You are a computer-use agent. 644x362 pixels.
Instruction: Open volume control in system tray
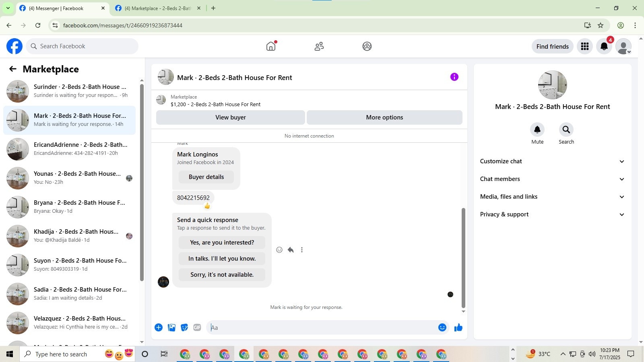pyautogui.click(x=592, y=354)
